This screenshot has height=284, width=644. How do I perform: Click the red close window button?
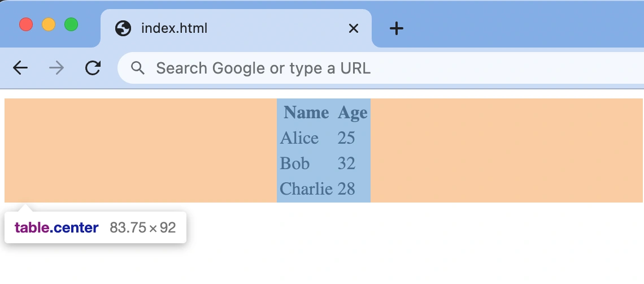point(26,25)
